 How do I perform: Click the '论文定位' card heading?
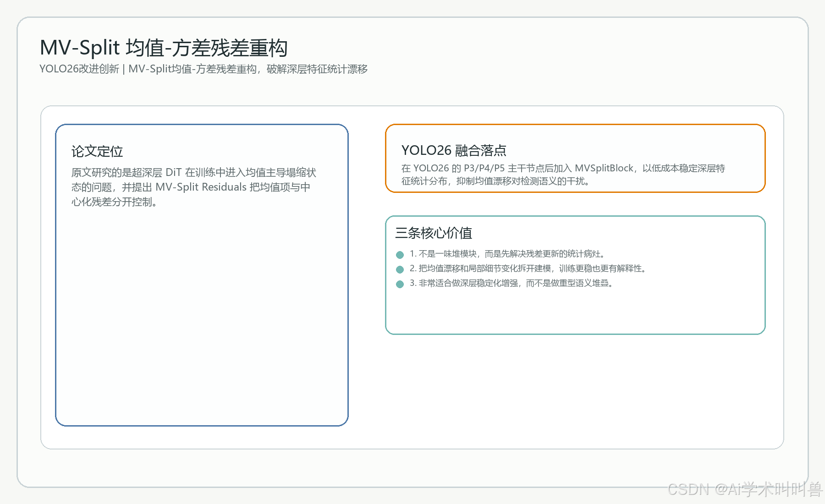97,151
